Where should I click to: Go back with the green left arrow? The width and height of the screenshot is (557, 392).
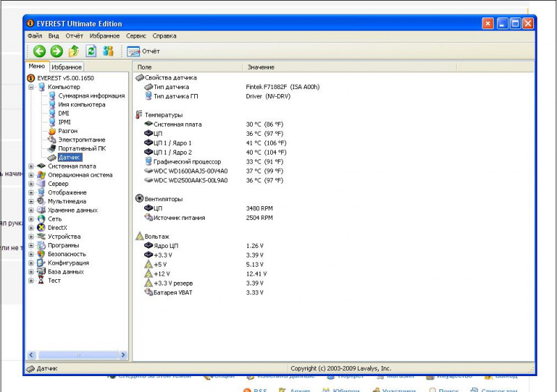tap(39, 52)
